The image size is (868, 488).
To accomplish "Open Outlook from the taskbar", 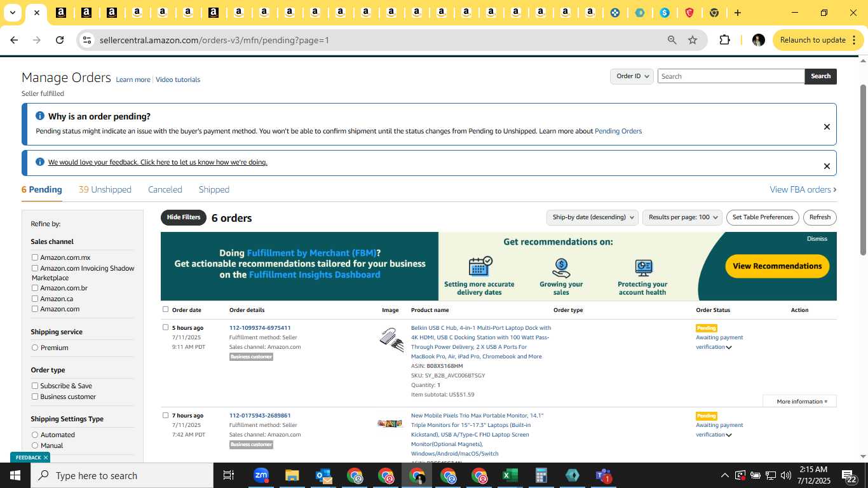I will point(323,475).
